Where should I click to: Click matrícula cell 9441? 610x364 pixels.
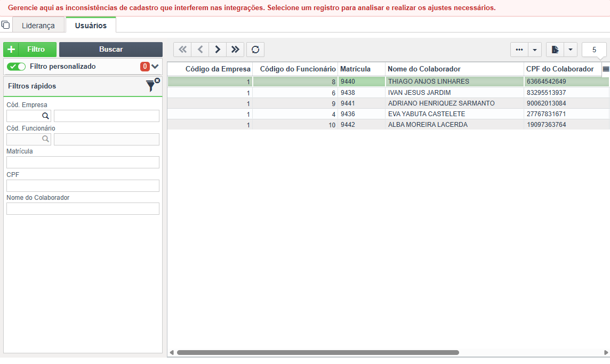tap(362, 103)
